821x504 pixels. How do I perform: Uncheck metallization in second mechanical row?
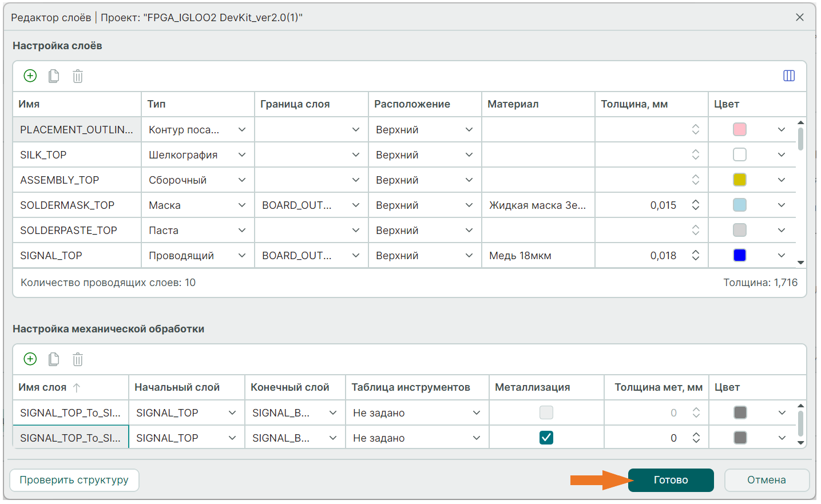(x=546, y=438)
